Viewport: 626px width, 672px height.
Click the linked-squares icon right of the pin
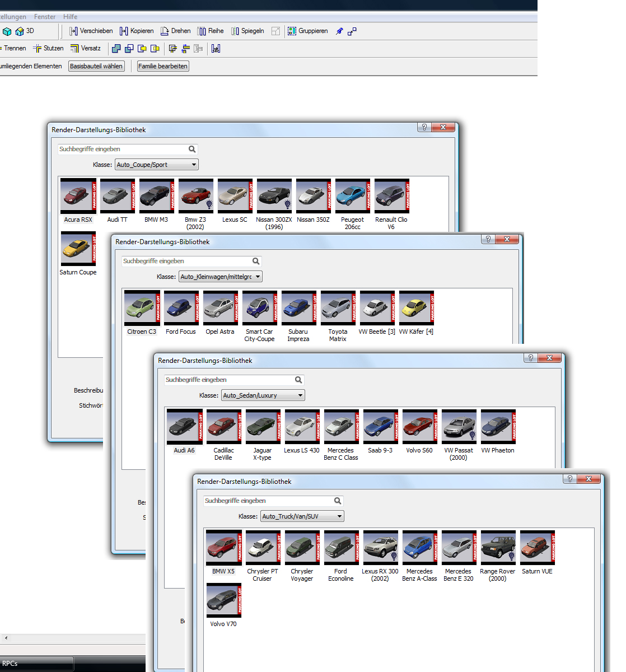[x=352, y=31]
